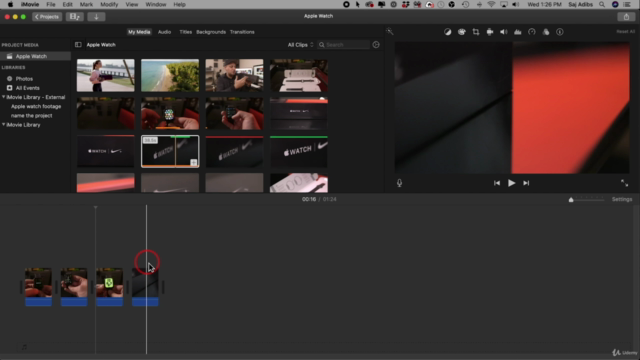Screen dimensions: 640x360
Task: Open Spotlight search in menu bar
Action: (x=602, y=4)
